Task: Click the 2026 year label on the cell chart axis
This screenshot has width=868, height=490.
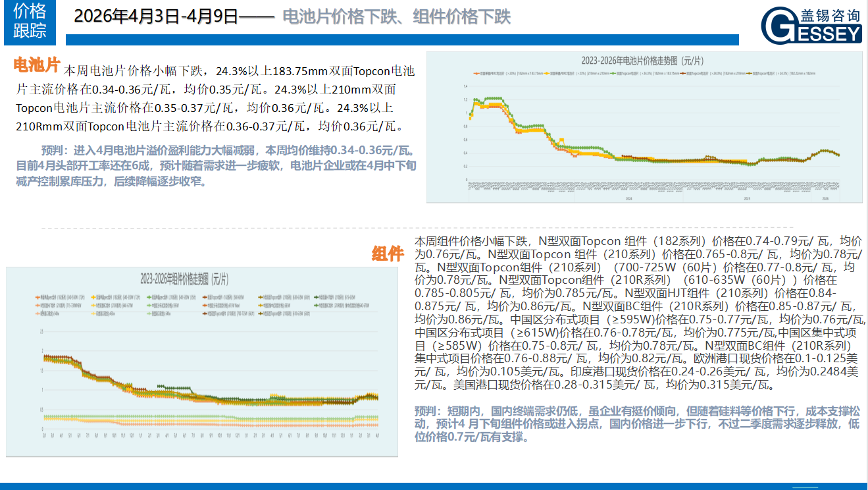Action: (825, 198)
